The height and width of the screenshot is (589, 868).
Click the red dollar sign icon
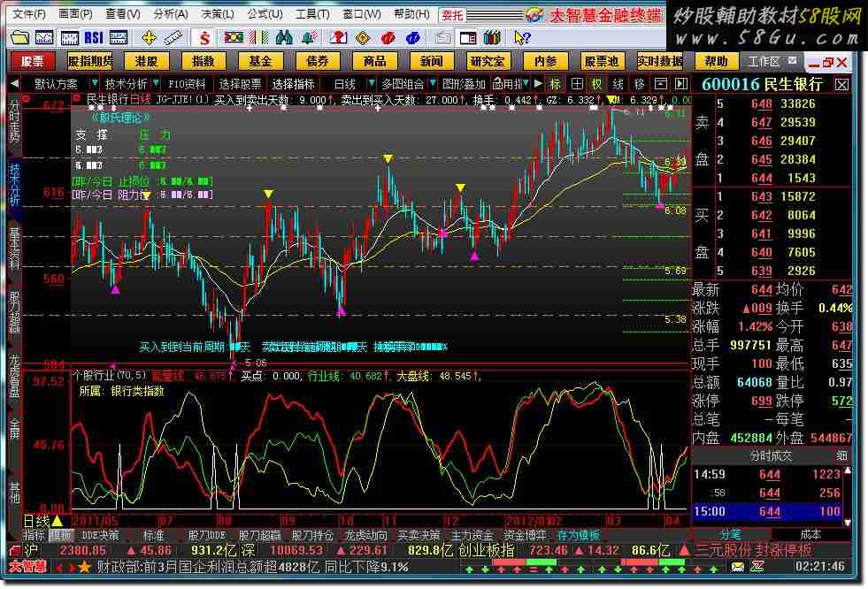click(x=204, y=38)
